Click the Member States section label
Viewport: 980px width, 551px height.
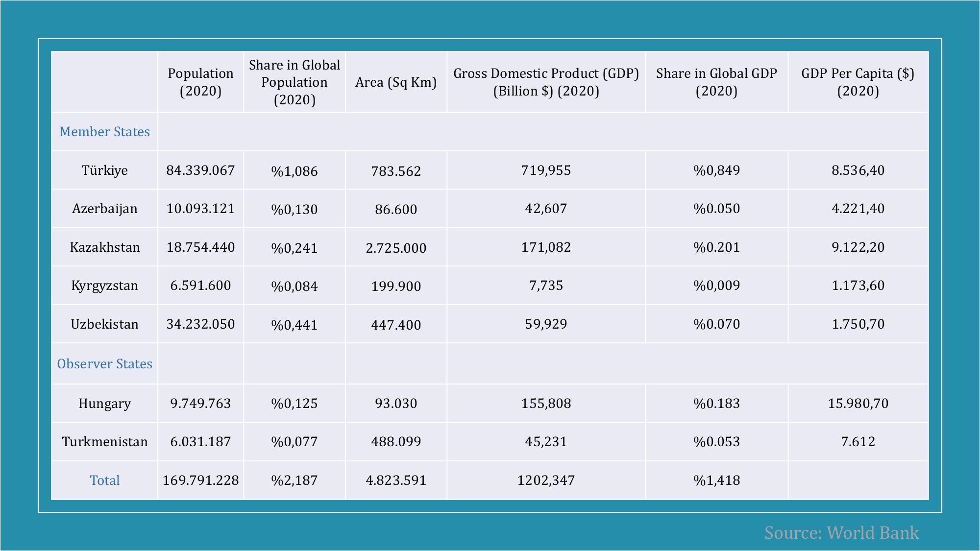[104, 132]
